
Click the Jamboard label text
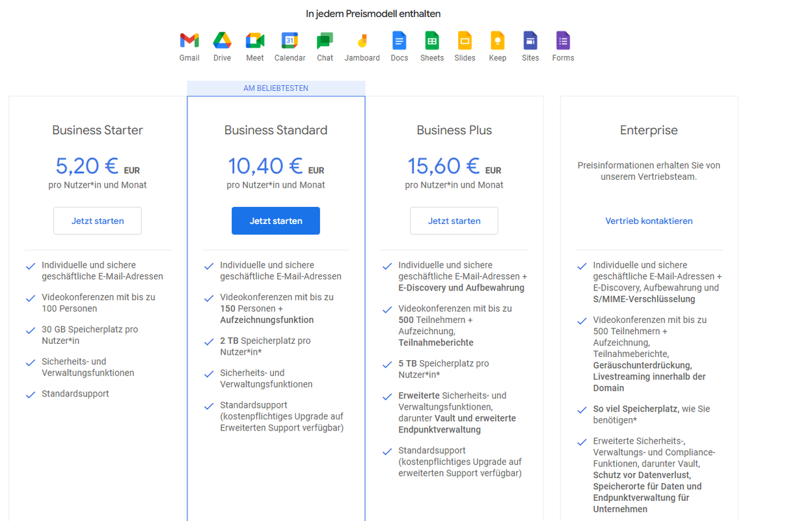click(362, 58)
